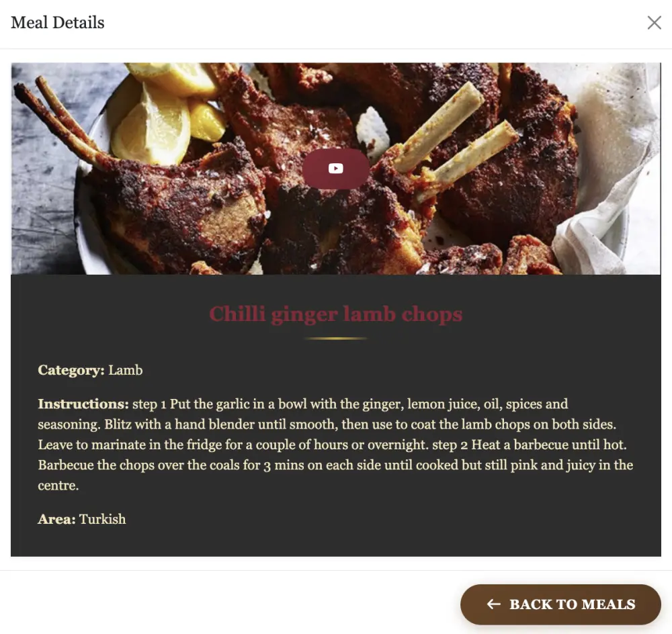Click the left arrow icon beside Back to Meals
The width and height of the screenshot is (672, 634).
(x=494, y=604)
